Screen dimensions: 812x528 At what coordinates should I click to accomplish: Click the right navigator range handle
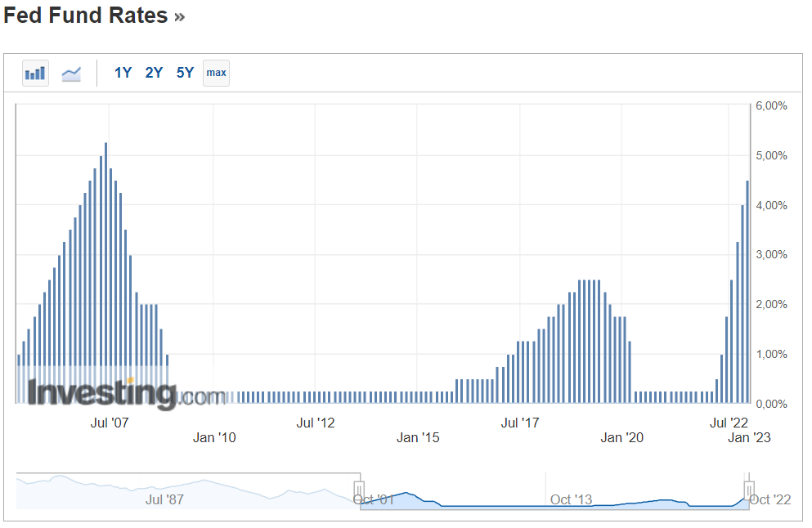(748, 490)
